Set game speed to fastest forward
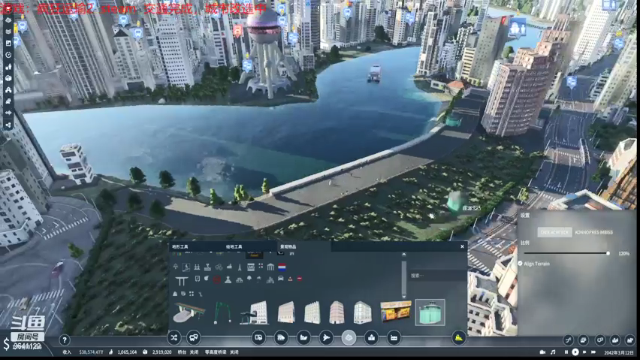The image size is (640, 360). tap(593, 352)
